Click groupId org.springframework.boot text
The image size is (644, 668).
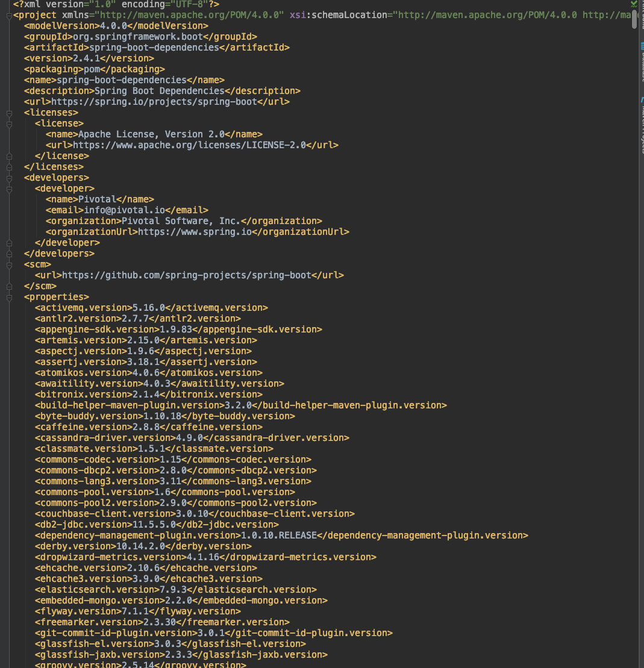pyautogui.click(x=138, y=37)
